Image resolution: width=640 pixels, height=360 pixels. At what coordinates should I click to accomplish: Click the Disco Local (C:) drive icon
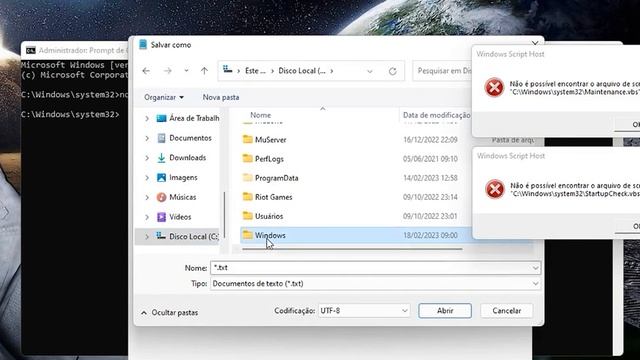coord(161,236)
